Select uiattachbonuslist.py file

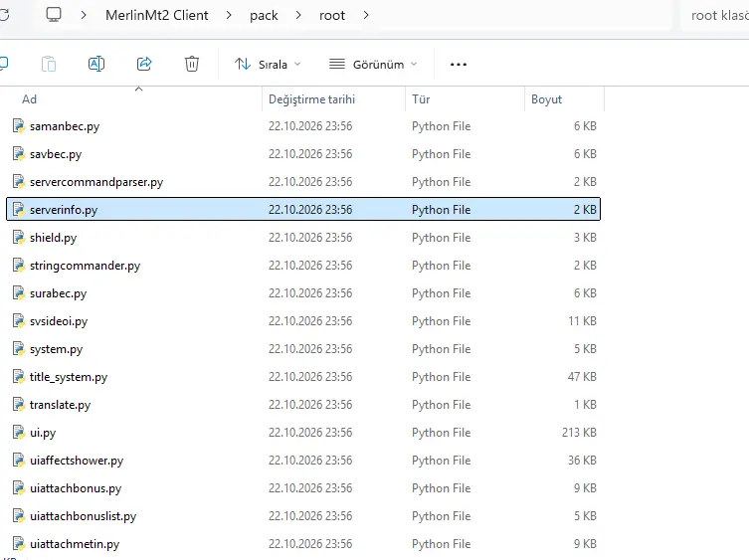pos(303,516)
